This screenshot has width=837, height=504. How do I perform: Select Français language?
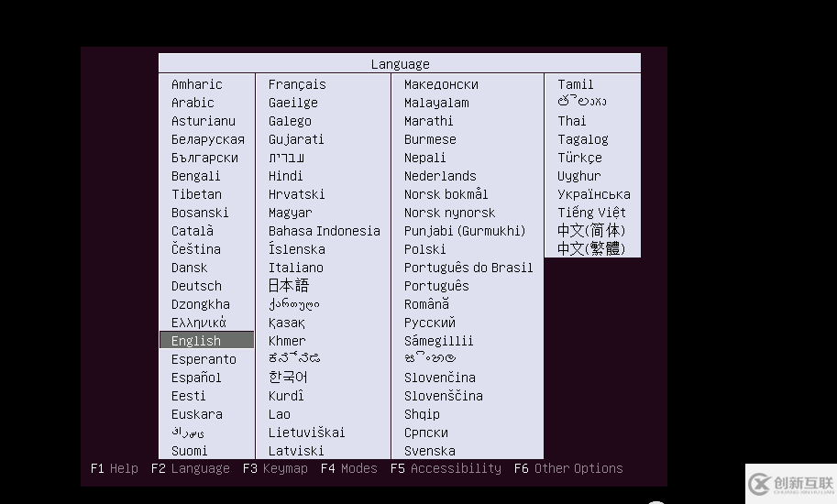coord(297,84)
